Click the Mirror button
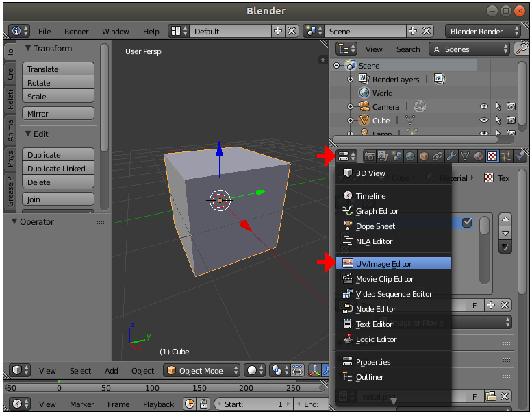Screen dimensions: 532x414 pyautogui.click(x=58, y=113)
